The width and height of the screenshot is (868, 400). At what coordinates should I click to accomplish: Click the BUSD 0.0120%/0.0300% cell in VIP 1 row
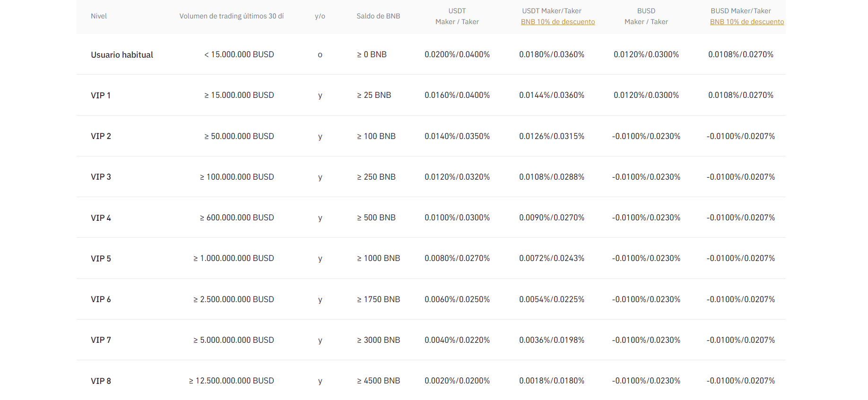click(x=646, y=95)
